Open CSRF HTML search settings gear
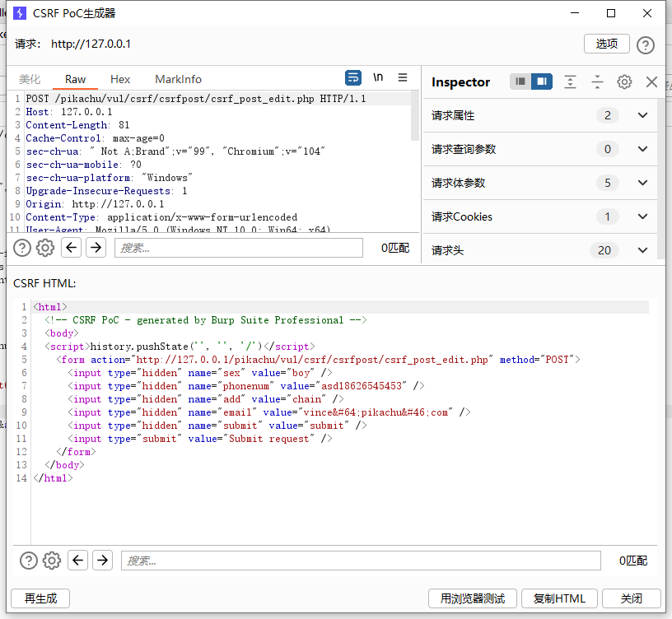This screenshot has height=619, width=672. click(x=52, y=561)
